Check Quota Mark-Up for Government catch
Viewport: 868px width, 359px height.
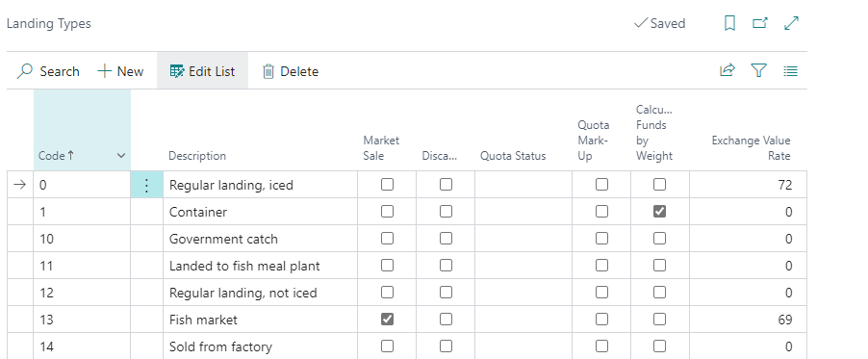601,239
